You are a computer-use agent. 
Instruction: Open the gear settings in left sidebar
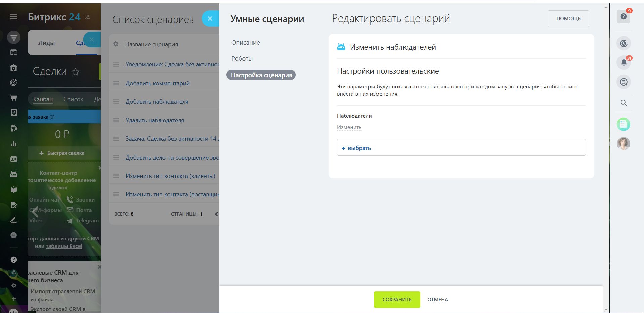pos(14,286)
